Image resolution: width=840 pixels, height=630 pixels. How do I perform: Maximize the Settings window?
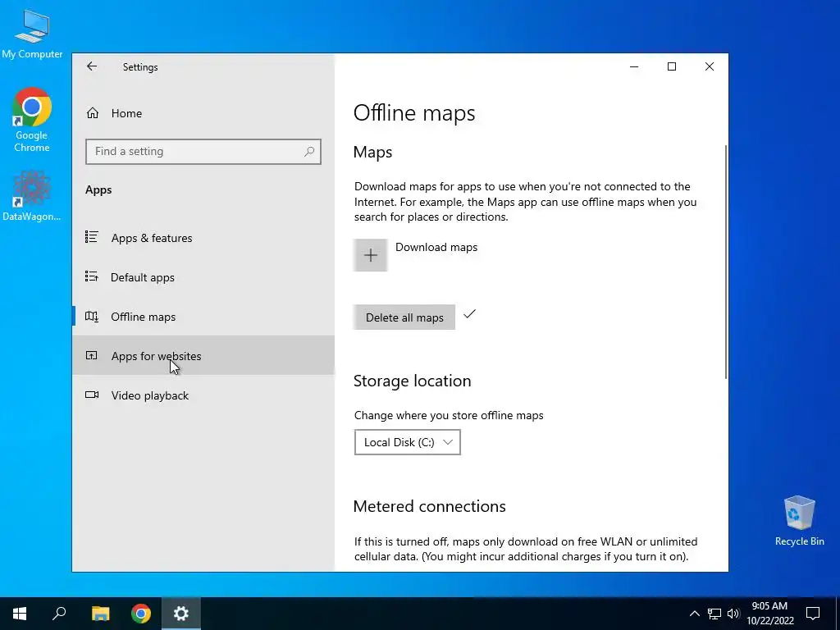[671, 66]
